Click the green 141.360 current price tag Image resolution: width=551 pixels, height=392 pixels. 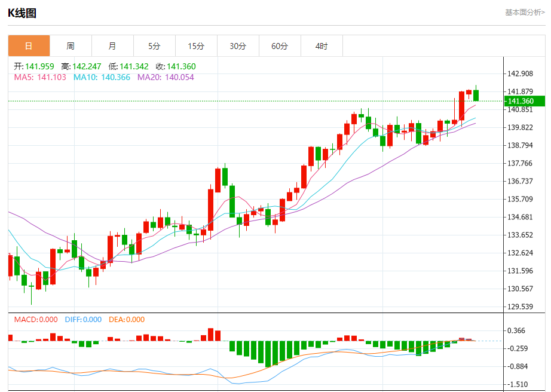(525, 101)
